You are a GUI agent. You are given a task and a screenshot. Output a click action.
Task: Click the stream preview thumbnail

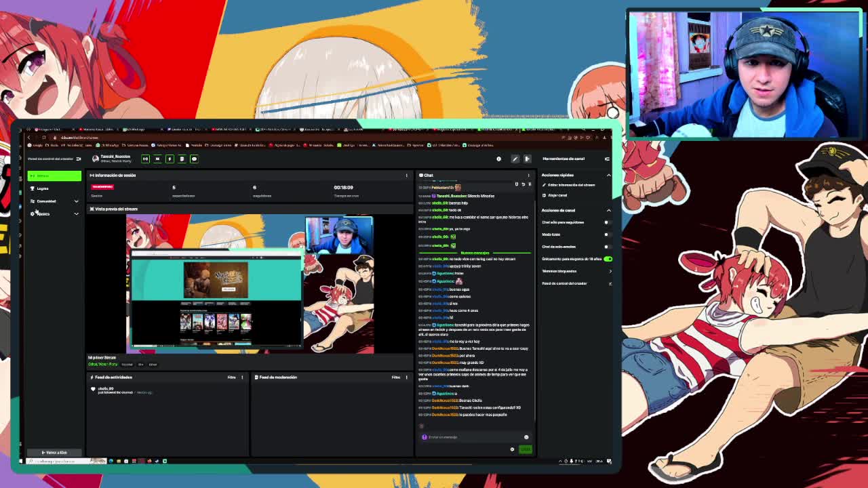(250, 284)
